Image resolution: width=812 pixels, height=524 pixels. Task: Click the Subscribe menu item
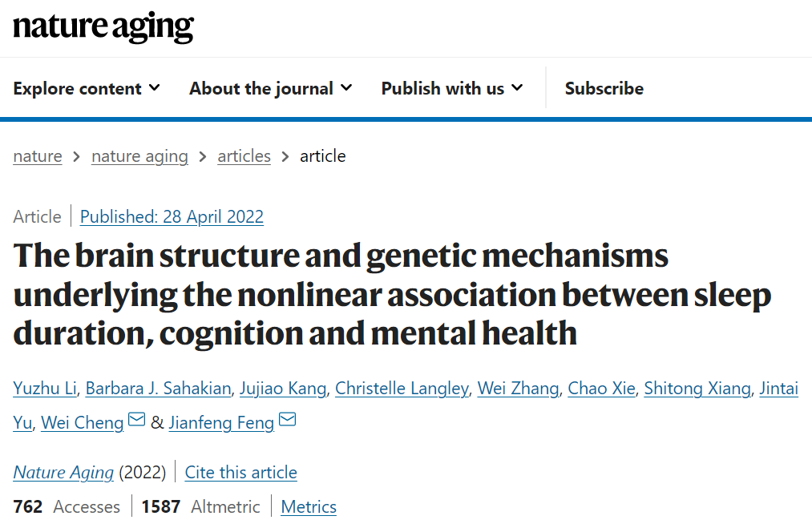[604, 89]
